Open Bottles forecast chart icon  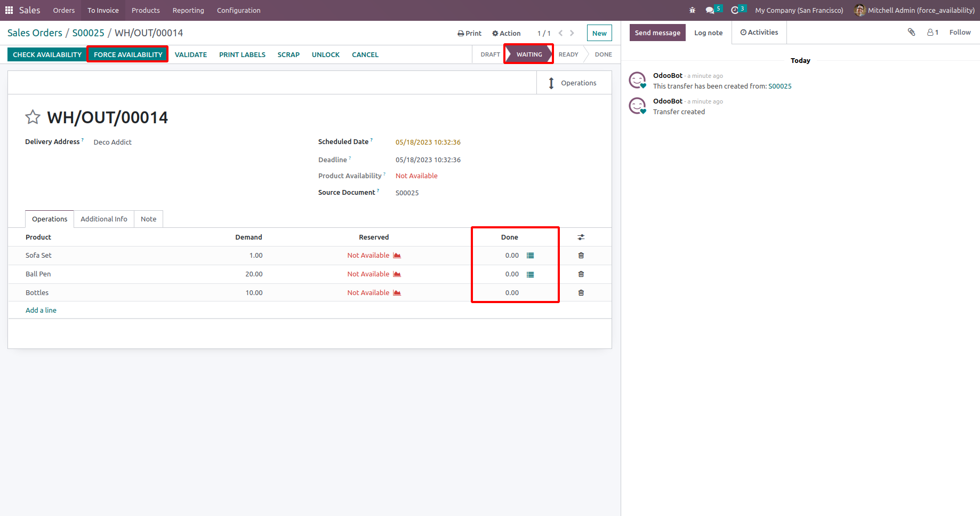tap(397, 293)
